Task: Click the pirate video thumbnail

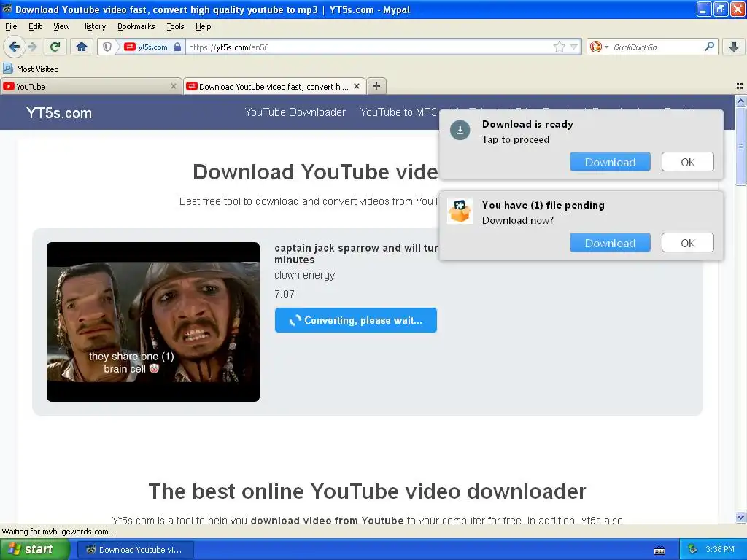Action: tap(153, 322)
